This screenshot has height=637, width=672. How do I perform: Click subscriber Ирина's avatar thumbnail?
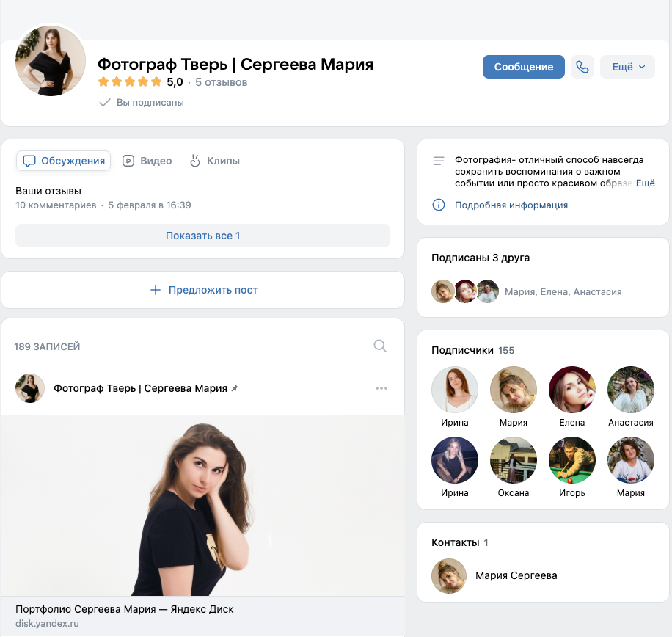454,389
